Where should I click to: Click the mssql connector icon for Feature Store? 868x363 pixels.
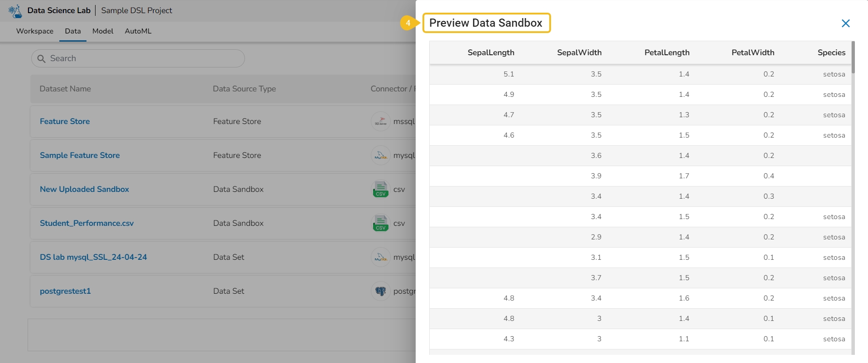[380, 121]
